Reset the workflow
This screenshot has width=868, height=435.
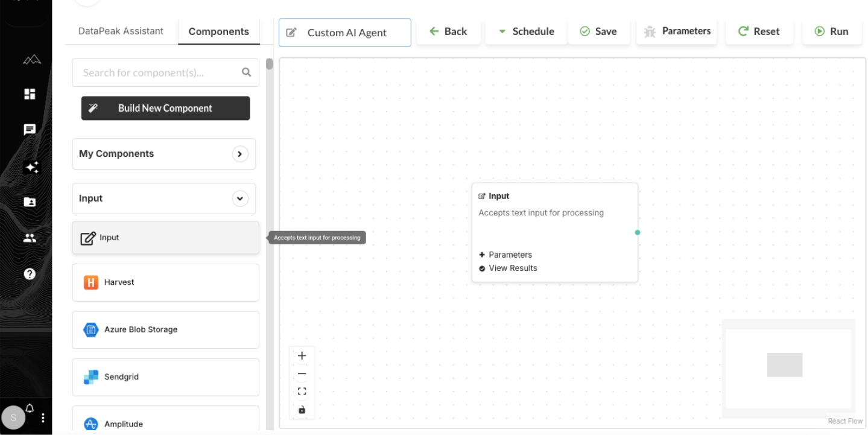tap(759, 31)
